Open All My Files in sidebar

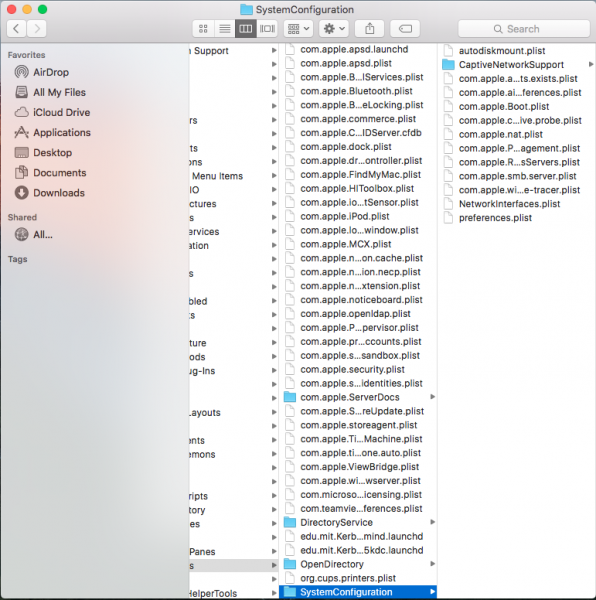[50, 92]
